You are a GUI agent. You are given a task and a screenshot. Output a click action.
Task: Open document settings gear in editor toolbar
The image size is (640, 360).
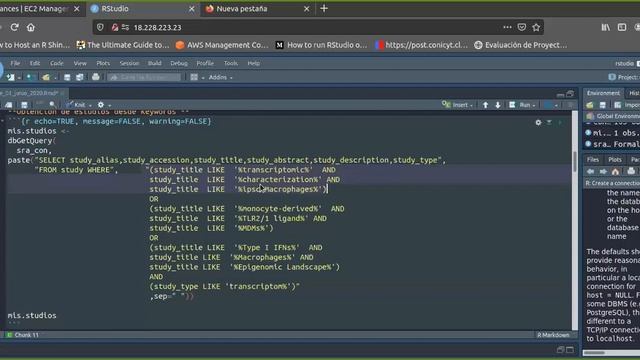[x=101, y=105]
